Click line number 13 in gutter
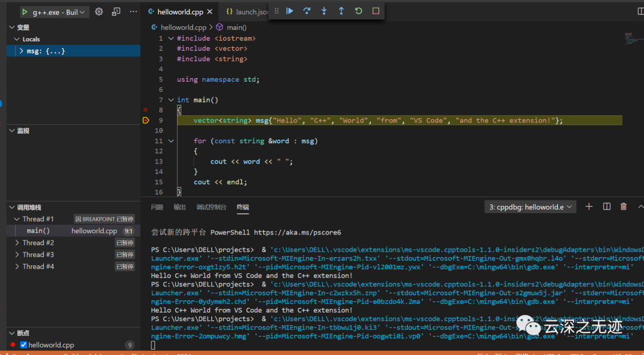 coord(159,162)
